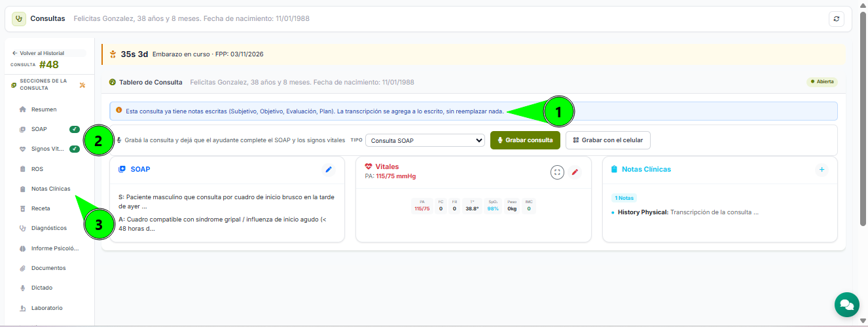Click the page vertical scrollbar

point(863,121)
